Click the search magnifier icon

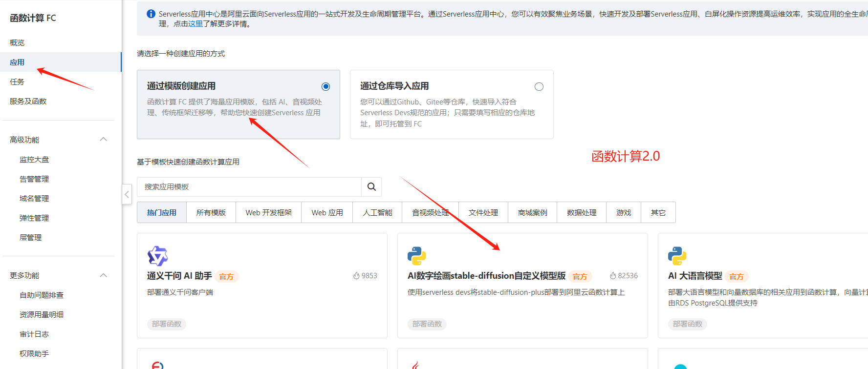(x=371, y=187)
